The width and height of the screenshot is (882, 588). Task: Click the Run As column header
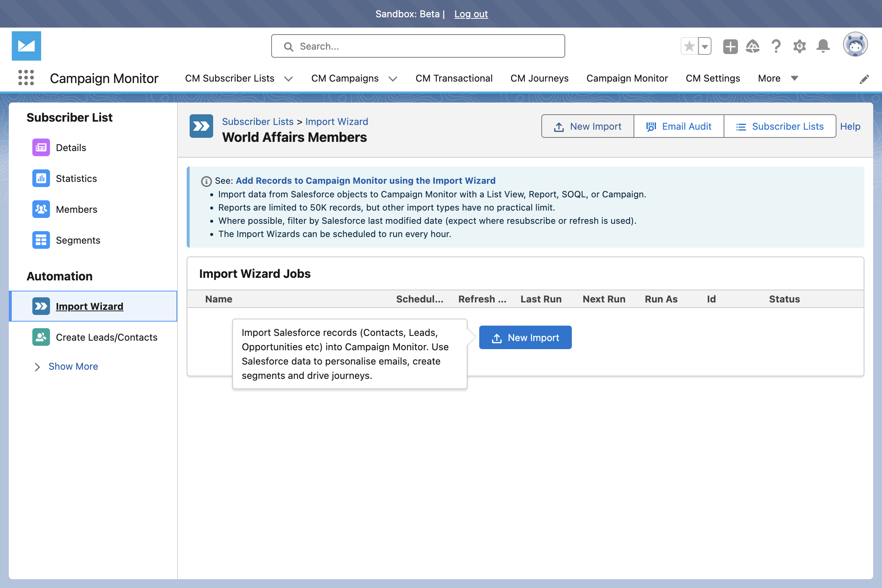click(661, 299)
